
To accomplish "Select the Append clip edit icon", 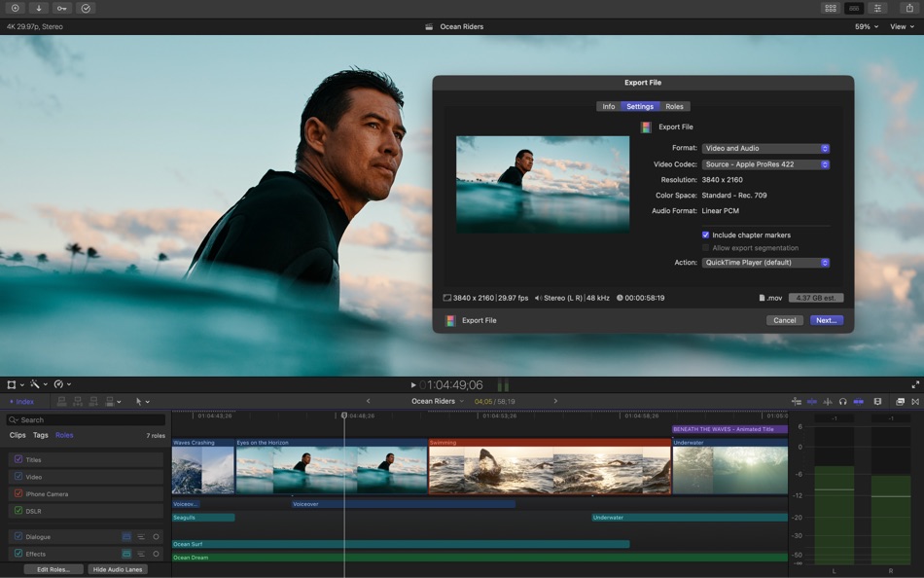I will point(93,401).
